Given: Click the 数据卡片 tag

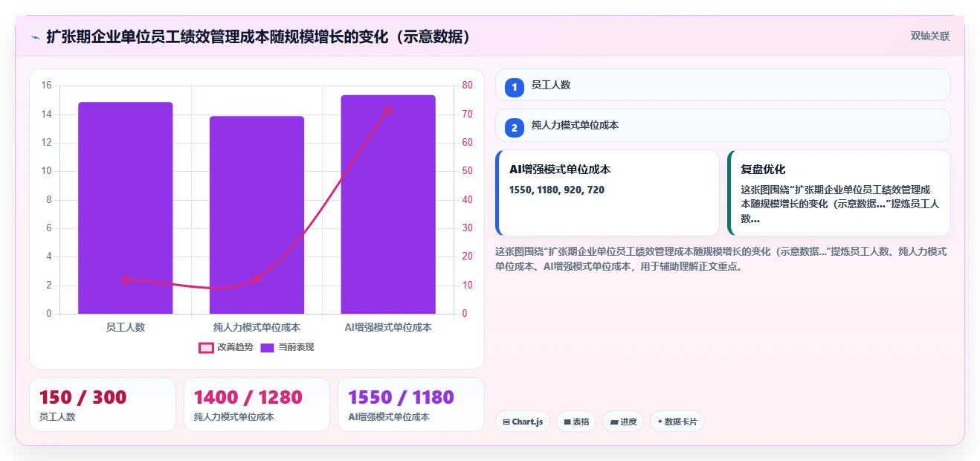Looking at the screenshot, I should tap(677, 422).
